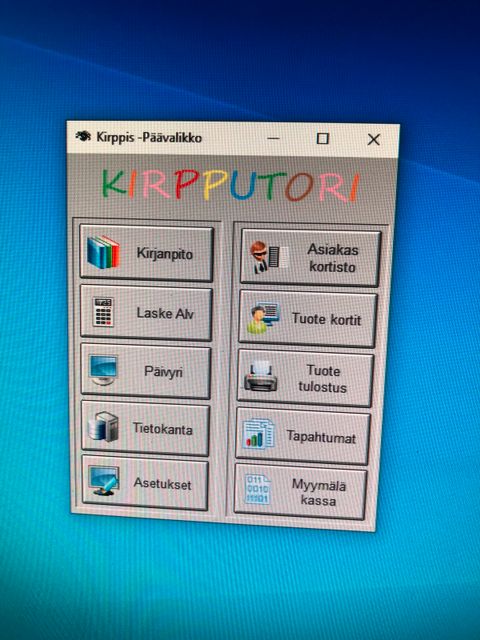Click the binary file icon for Myymälä kassa
Screen dimensions: 480x640
coord(257,489)
